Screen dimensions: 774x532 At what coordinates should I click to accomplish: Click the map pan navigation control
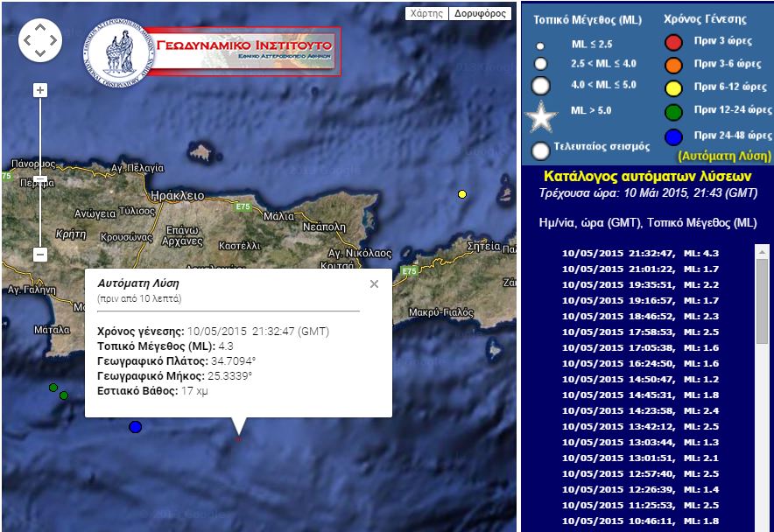point(40,41)
